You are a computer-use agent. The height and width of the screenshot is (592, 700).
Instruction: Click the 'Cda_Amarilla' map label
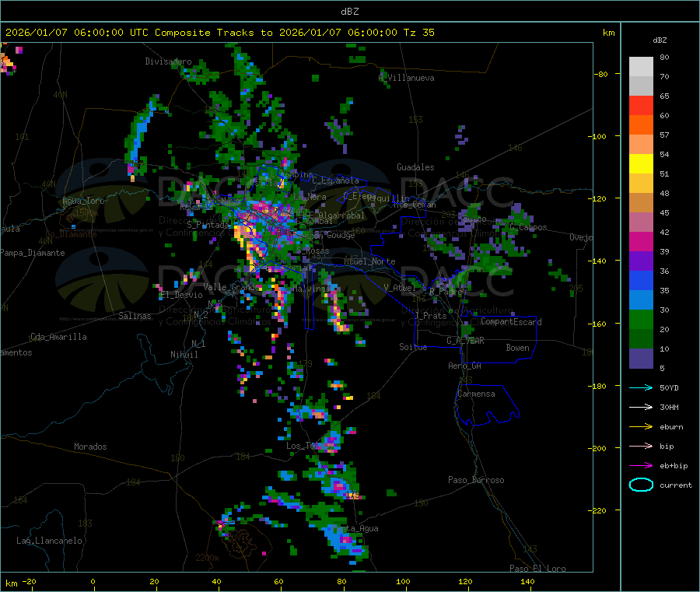coord(58,337)
